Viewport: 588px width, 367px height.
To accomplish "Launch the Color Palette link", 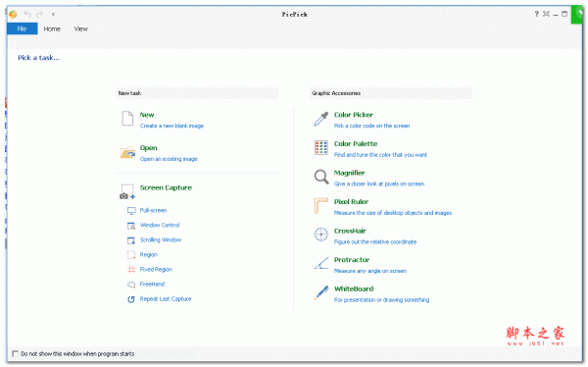I will pos(356,144).
